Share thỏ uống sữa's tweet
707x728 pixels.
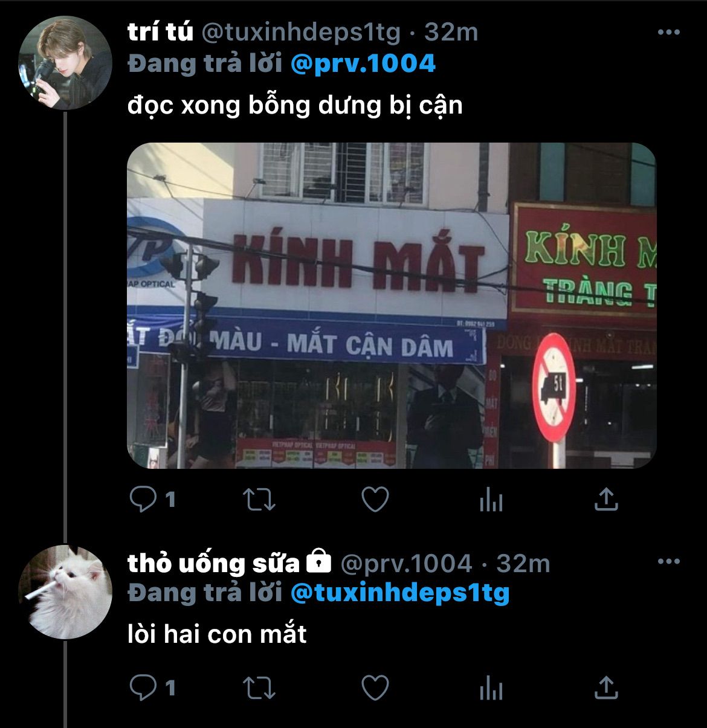605,687
